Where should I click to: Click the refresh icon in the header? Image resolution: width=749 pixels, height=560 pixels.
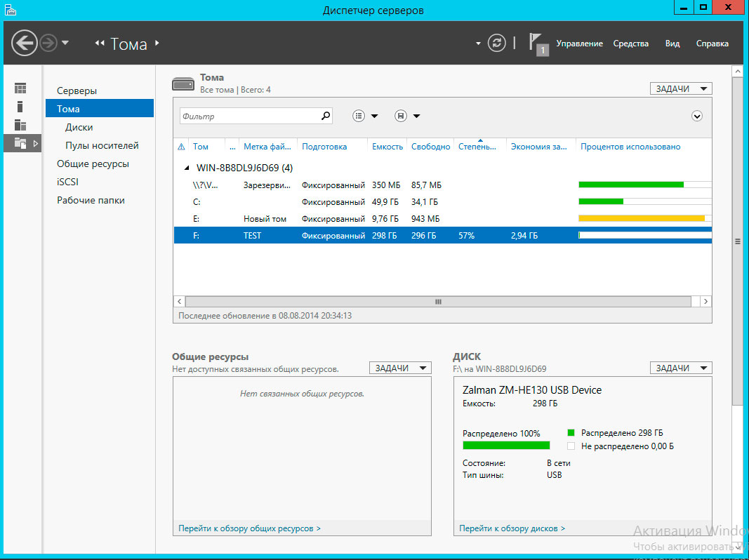pyautogui.click(x=497, y=44)
